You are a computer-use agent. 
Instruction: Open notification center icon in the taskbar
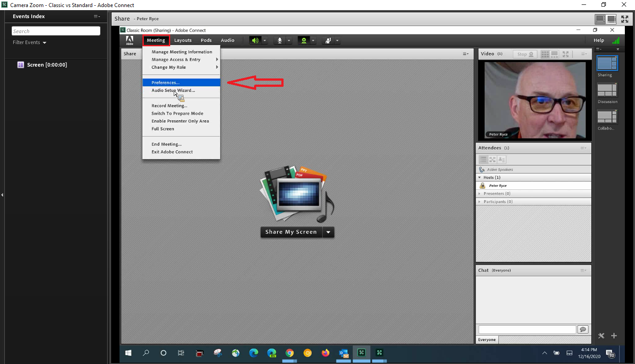click(610, 353)
